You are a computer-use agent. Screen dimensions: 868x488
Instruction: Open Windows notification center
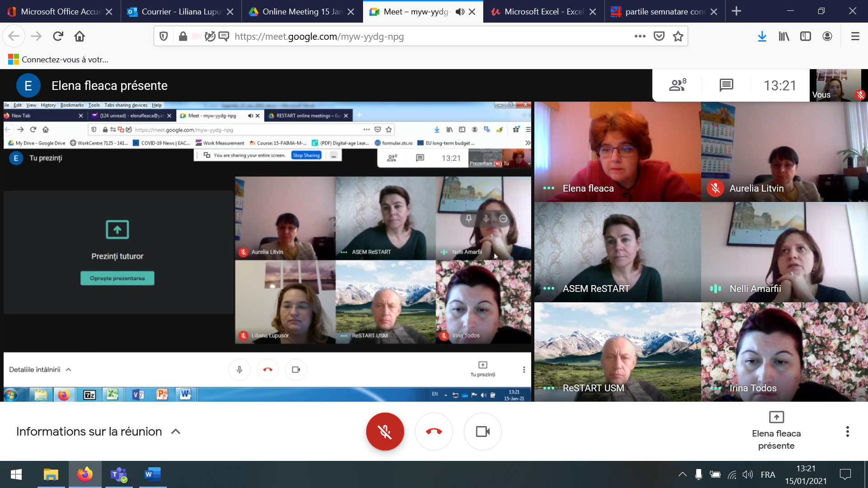[x=845, y=474]
